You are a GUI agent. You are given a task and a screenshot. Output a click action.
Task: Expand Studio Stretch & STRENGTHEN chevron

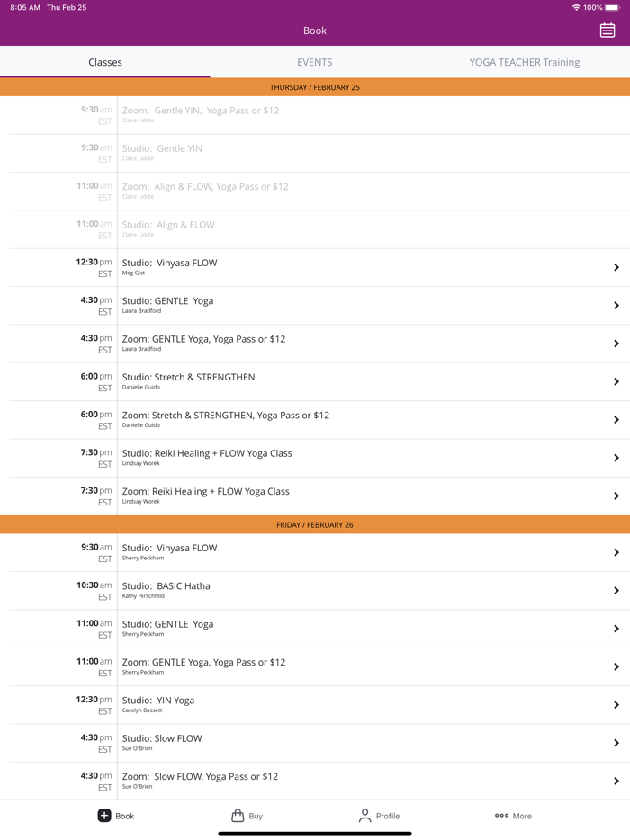pyautogui.click(x=616, y=381)
